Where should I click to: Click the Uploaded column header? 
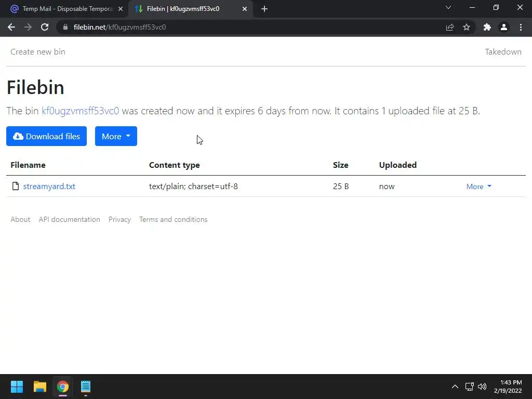point(397,165)
